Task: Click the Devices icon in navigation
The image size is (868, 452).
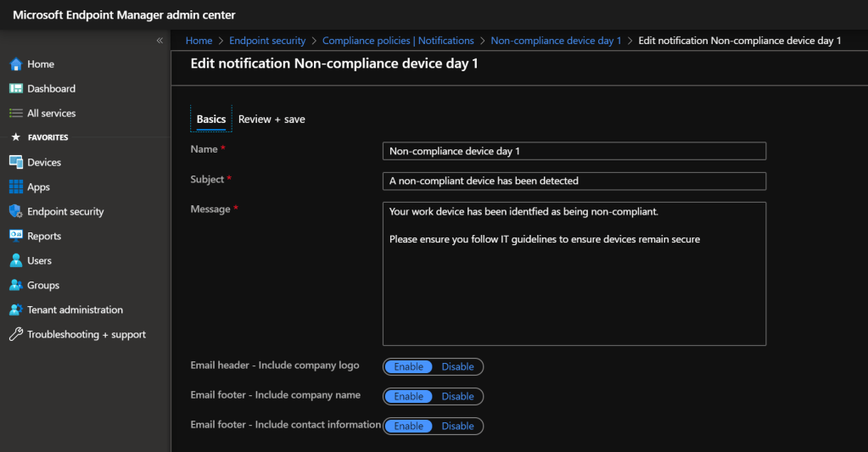Action: point(15,163)
